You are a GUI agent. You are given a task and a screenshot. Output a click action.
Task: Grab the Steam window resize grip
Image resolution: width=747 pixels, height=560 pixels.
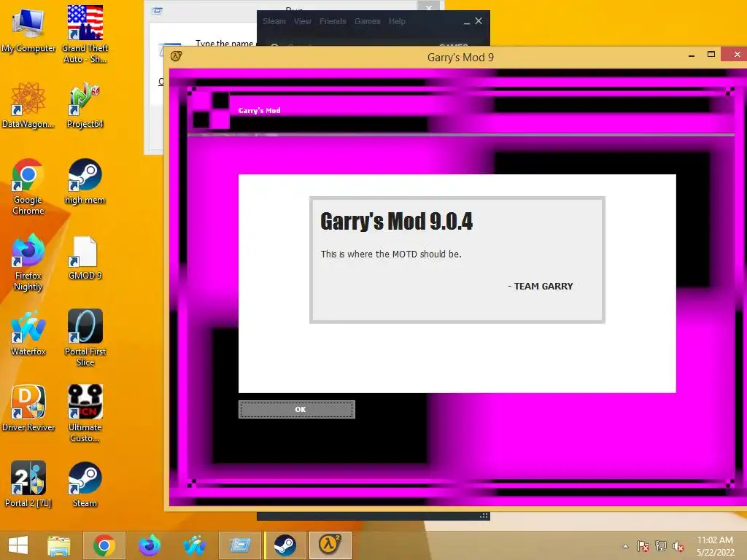[484, 516]
